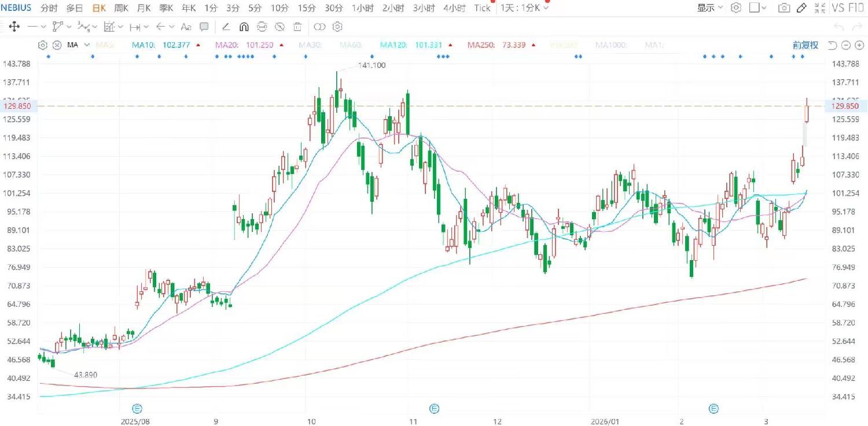The image size is (868, 426).
Task: Select the crosshair move cursor tool
Action: tap(14, 27)
